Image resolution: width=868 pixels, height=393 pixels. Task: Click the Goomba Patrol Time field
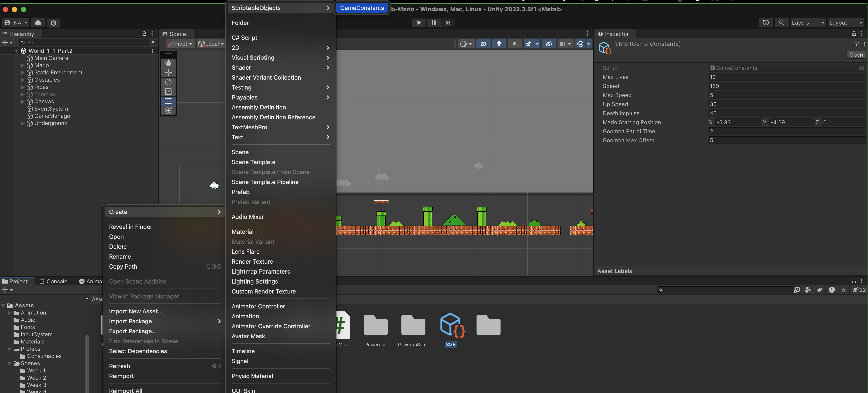coord(787,131)
